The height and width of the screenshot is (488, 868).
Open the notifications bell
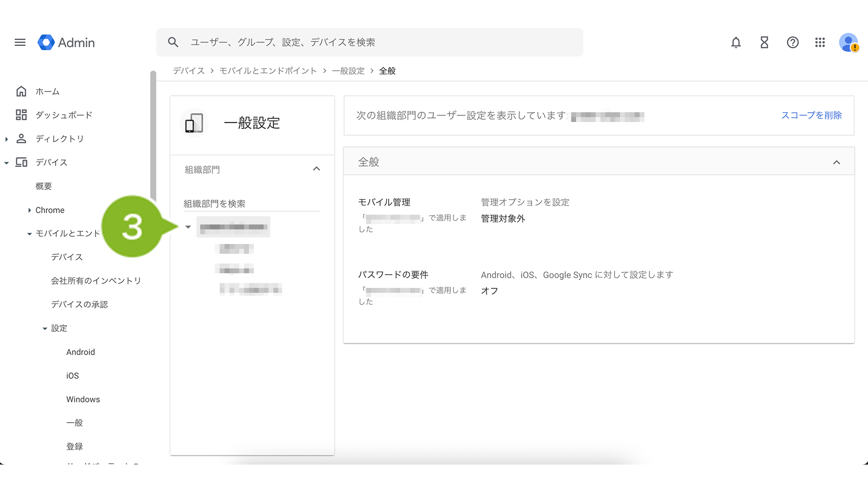736,42
